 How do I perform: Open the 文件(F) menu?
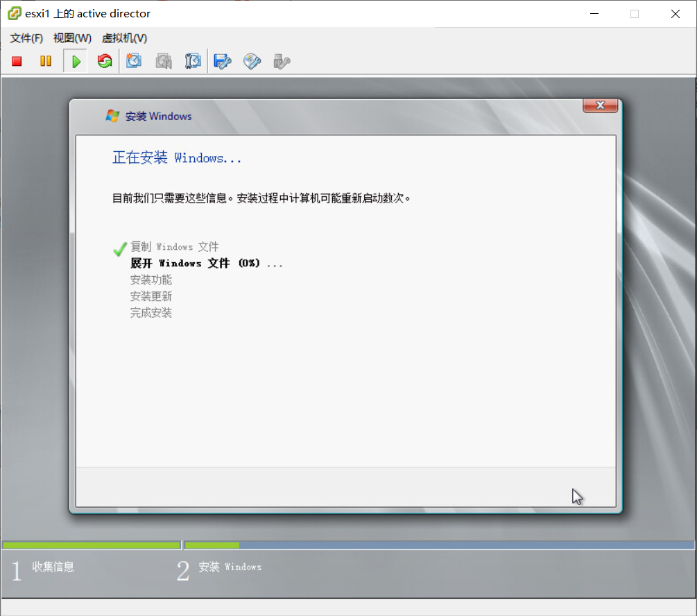point(26,38)
